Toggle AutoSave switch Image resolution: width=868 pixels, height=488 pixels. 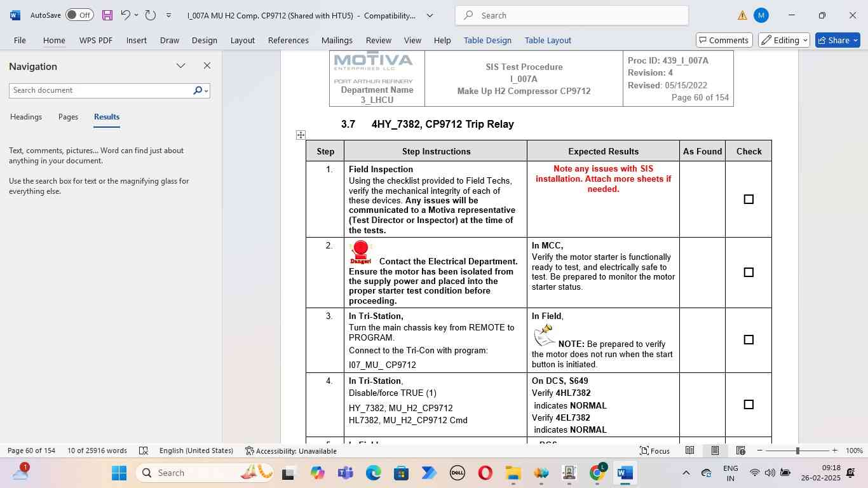[79, 15]
